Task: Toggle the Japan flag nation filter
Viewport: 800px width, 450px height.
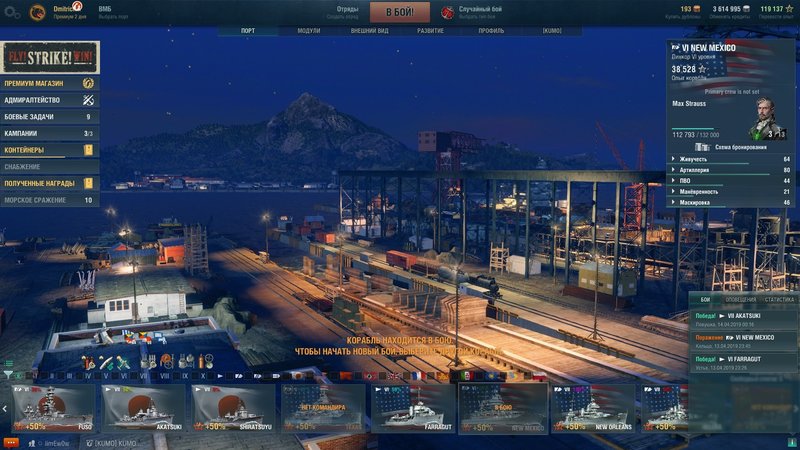Action: pos(297,376)
